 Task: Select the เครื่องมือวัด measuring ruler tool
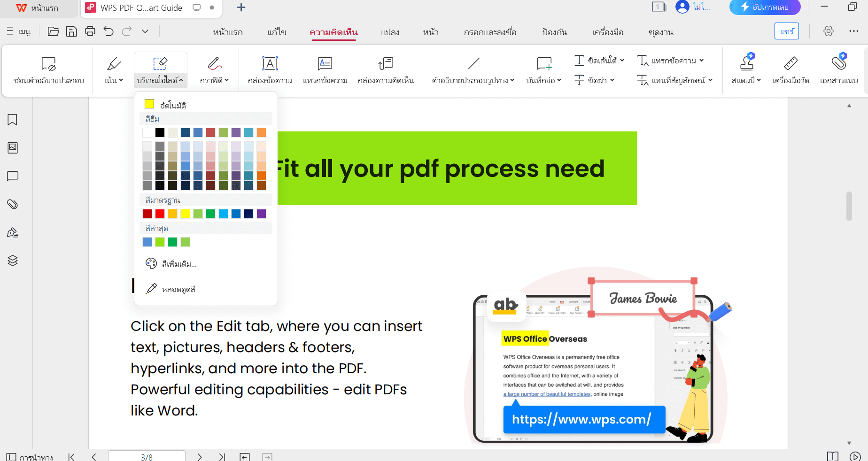coord(791,70)
